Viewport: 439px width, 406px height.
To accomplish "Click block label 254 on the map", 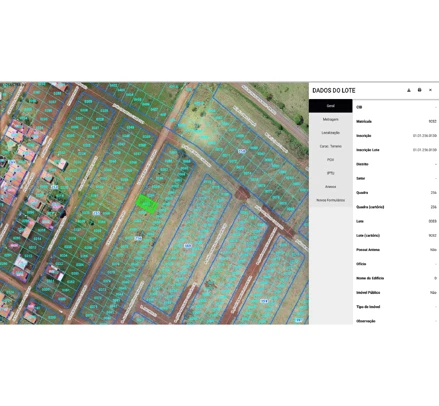I will point(55,187).
